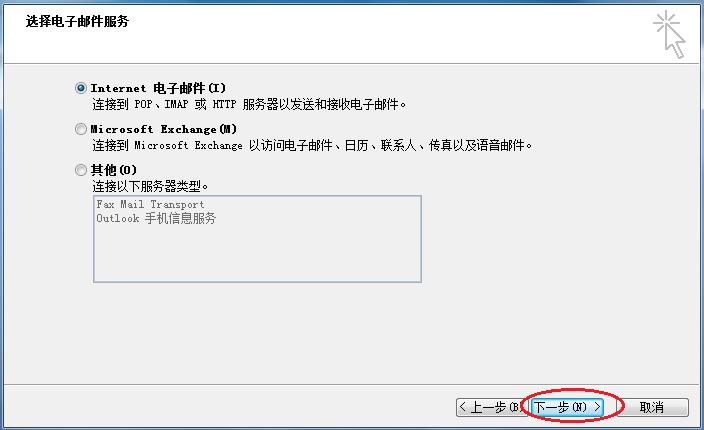Choose the Microsoft Exchange radio option
This screenshot has width=704, height=430.
(x=81, y=129)
